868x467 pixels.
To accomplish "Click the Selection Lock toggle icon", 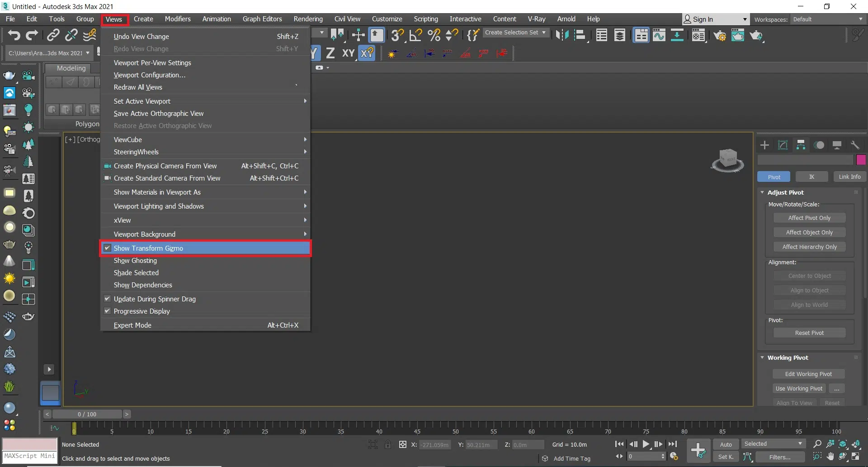I will 388,445.
